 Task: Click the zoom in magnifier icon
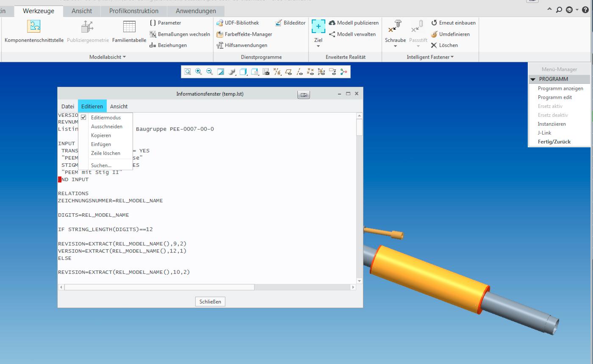(x=198, y=72)
